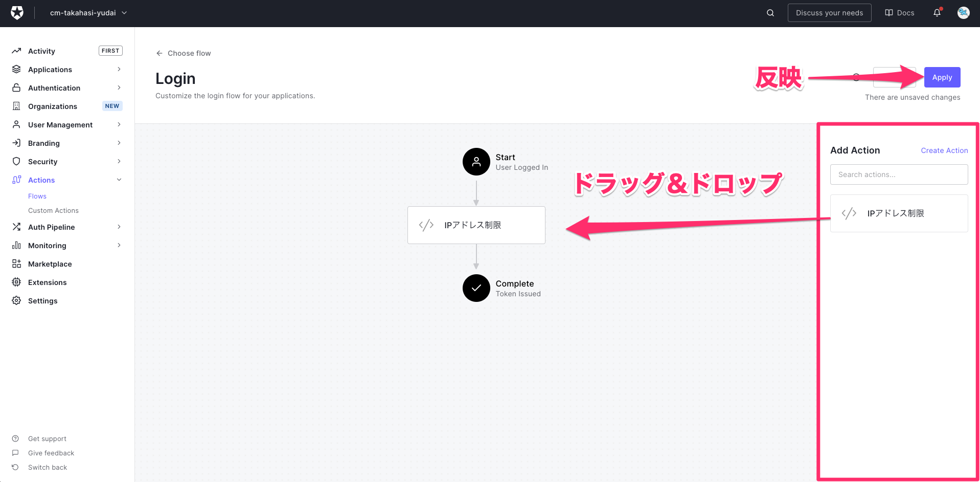Select the IPアドレス制限 node in the flow
Image resolution: width=980 pixels, height=482 pixels.
476,225
